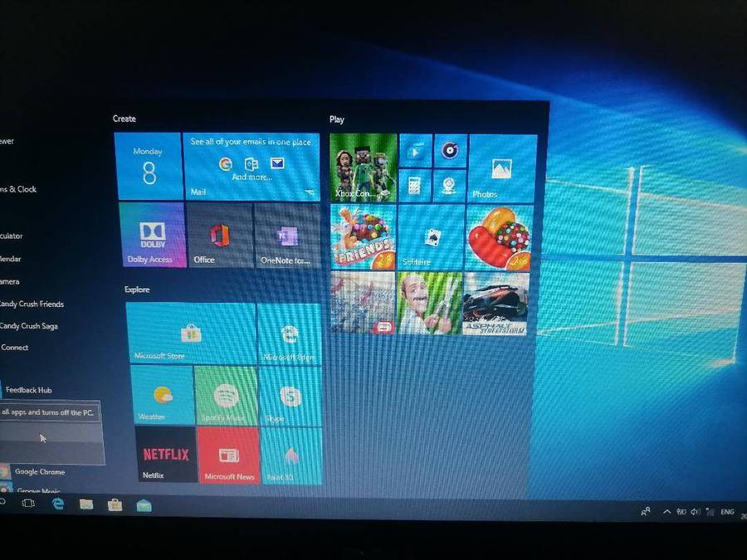Open Candy Crush Saga from the apps list
The width and height of the screenshot is (747, 560).
[x=33, y=326]
